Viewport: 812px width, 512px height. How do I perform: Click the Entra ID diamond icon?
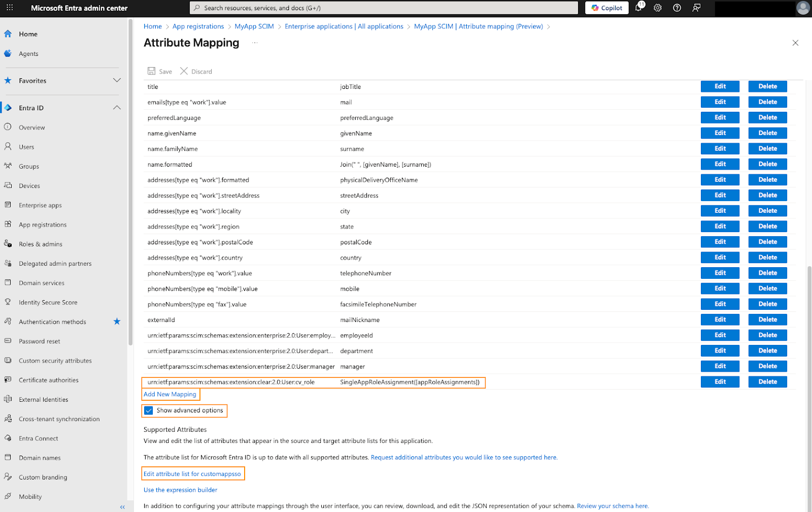[8, 108]
